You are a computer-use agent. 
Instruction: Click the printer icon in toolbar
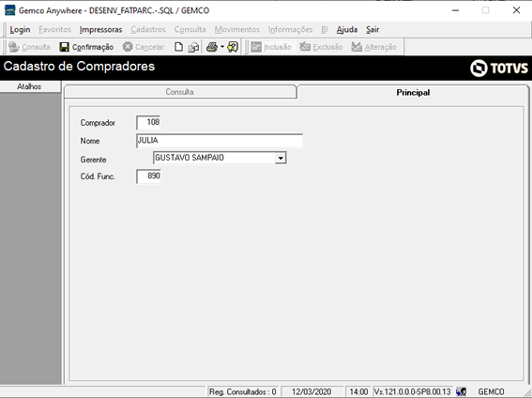tap(212, 47)
